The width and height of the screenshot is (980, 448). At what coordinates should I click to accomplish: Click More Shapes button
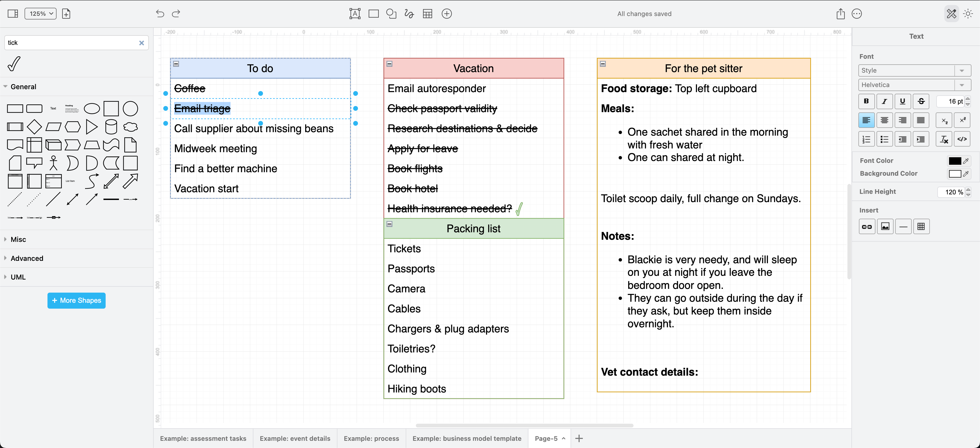tap(76, 300)
